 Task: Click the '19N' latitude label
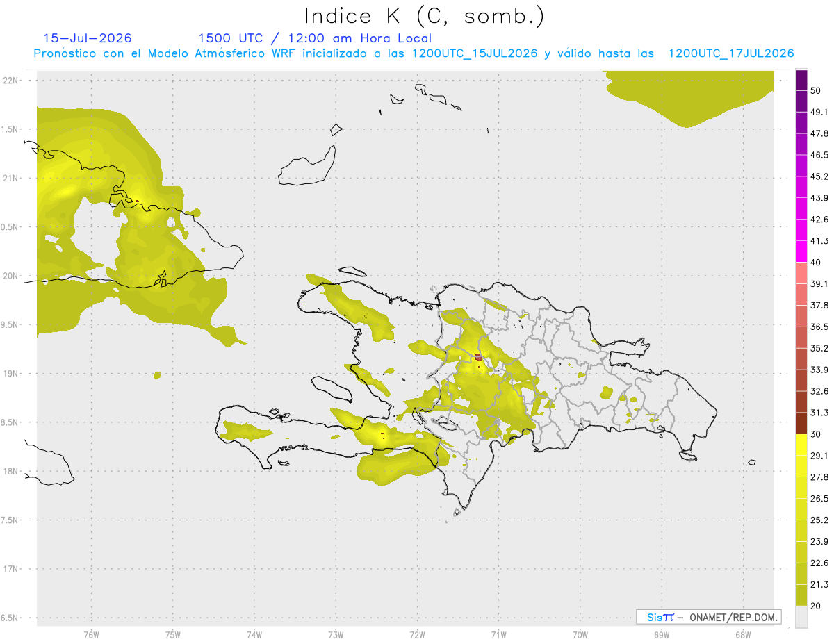click(x=12, y=374)
